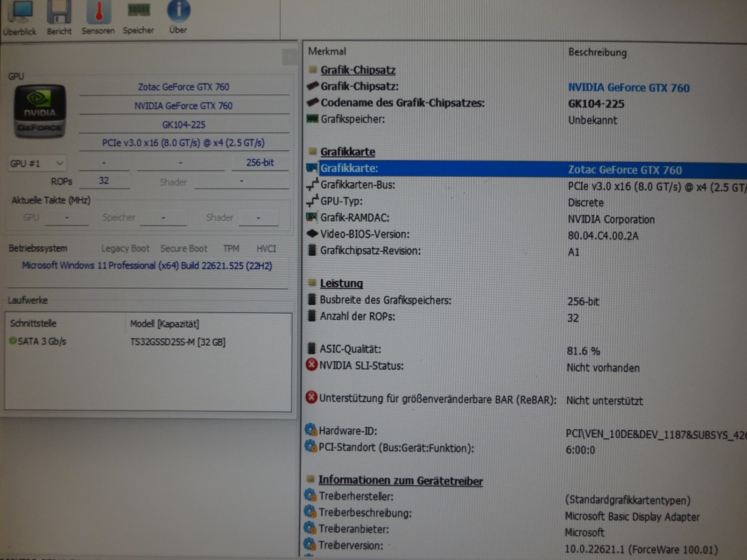
Task: Select the Grafikkarte section heading
Action: pyautogui.click(x=348, y=152)
